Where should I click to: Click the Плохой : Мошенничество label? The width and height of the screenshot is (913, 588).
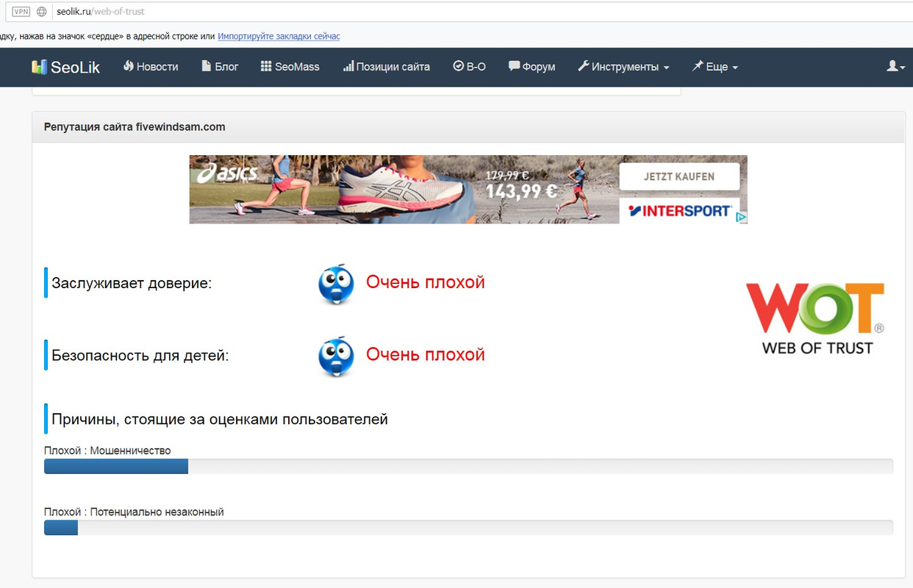coord(107,451)
